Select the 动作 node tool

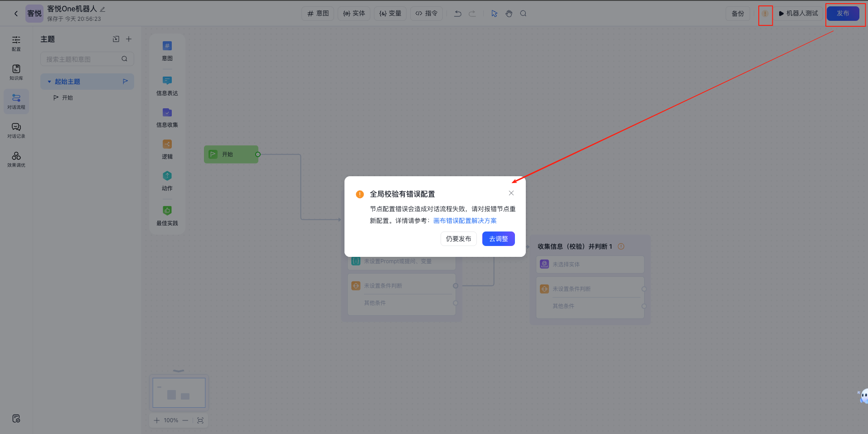pos(167,180)
